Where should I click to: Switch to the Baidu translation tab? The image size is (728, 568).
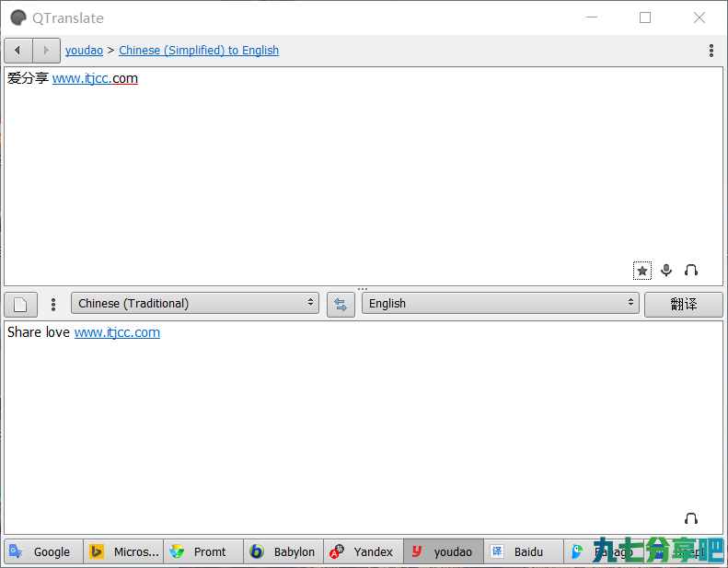click(524, 551)
